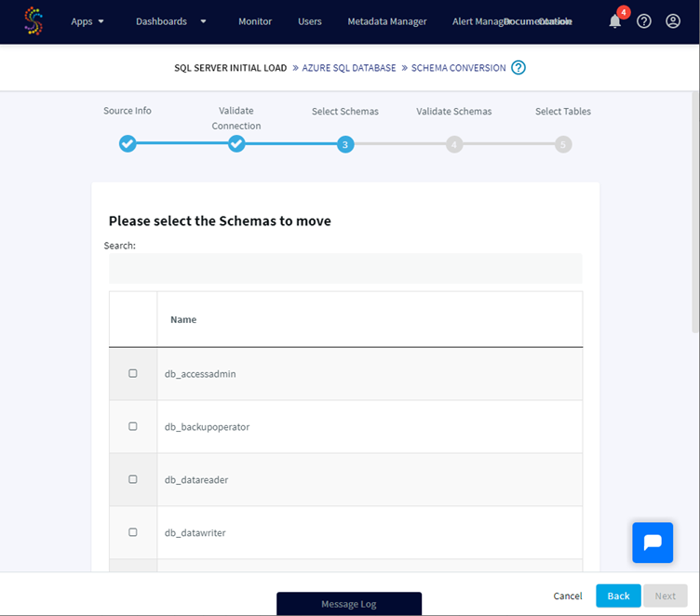Viewport: 700px width, 616px height.
Task: Click the Select Tables step label
Action: pos(563,111)
